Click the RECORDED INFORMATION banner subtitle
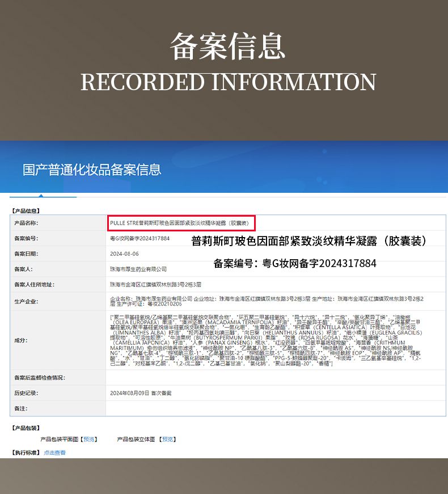 [x=228, y=82]
